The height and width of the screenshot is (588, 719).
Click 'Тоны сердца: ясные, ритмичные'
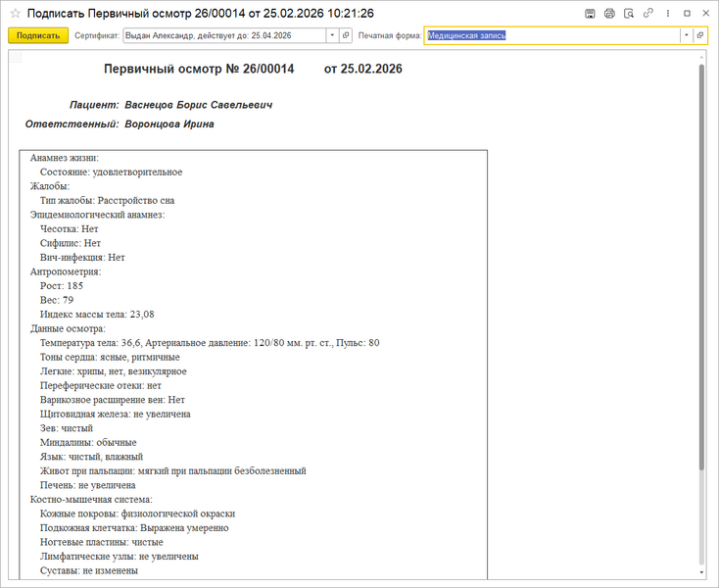110,357
